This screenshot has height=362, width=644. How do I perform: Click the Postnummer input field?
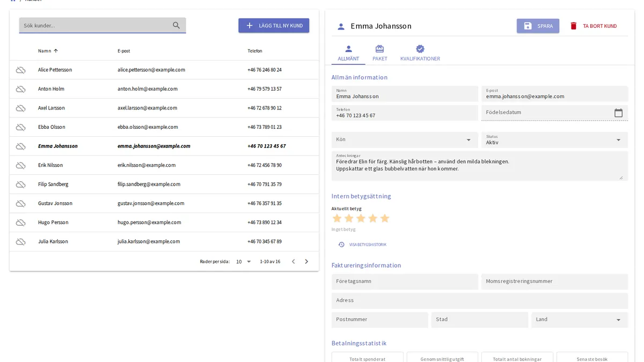click(380, 320)
